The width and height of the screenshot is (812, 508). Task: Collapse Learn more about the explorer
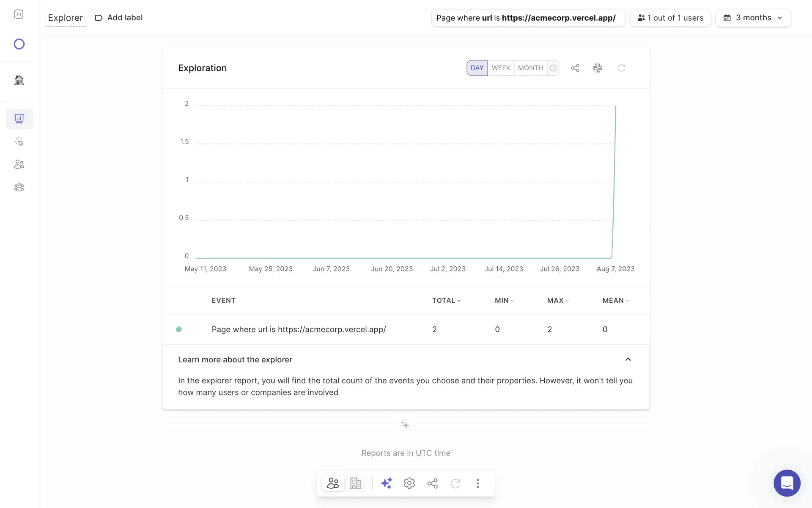[x=628, y=359]
